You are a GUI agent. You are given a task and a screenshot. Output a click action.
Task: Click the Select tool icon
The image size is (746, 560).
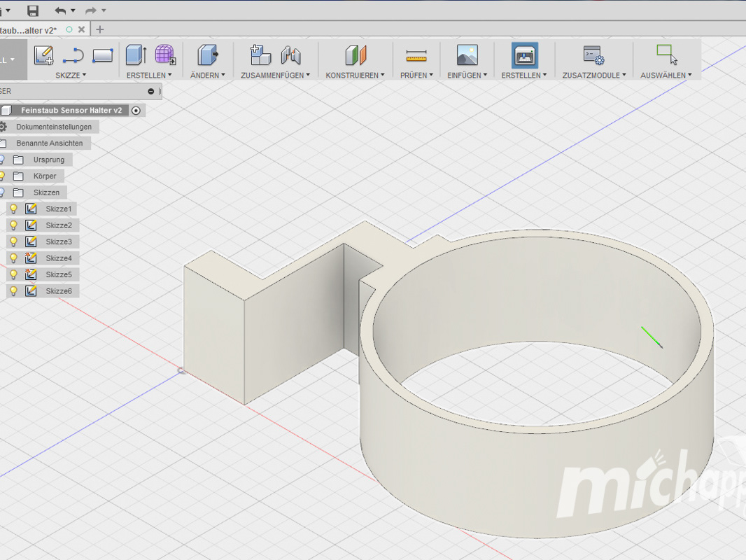tap(666, 55)
